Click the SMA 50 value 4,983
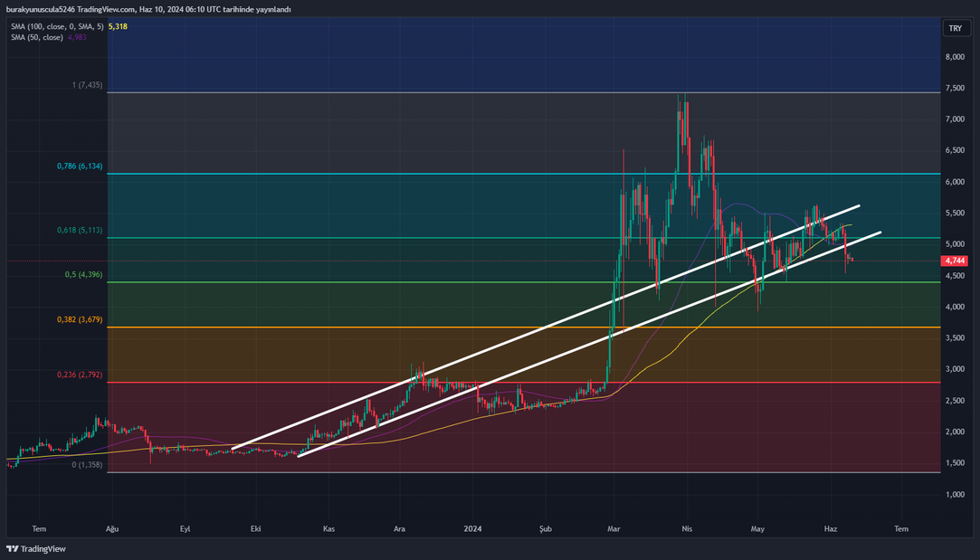The width and height of the screenshot is (980, 560). (77, 37)
